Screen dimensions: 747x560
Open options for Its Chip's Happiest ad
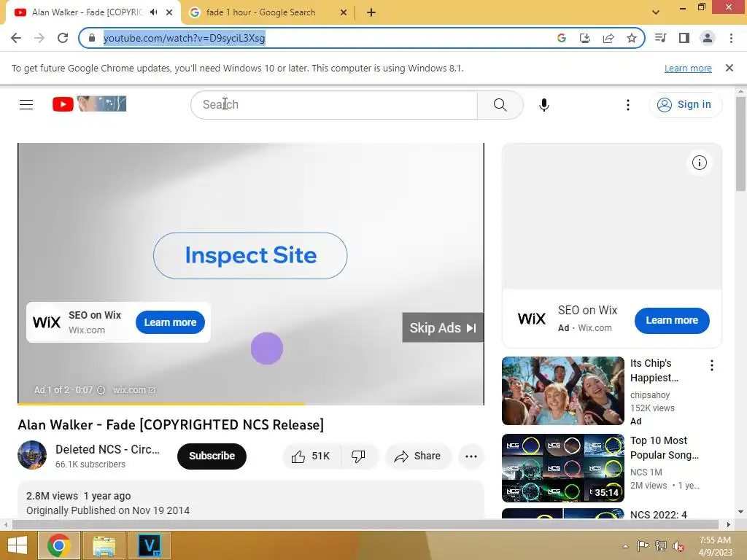point(712,365)
